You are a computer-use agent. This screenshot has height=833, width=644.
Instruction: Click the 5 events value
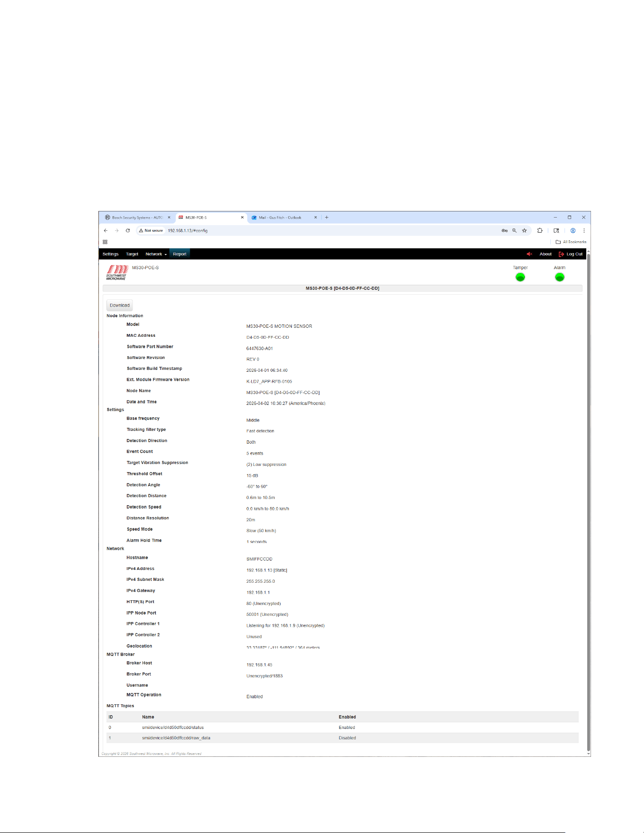(x=255, y=453)
